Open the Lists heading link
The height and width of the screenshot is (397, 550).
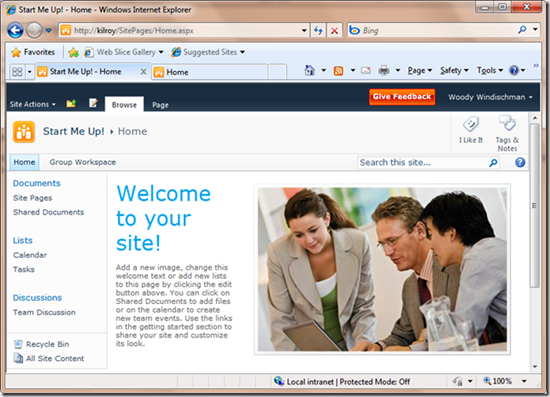point(23,240)
